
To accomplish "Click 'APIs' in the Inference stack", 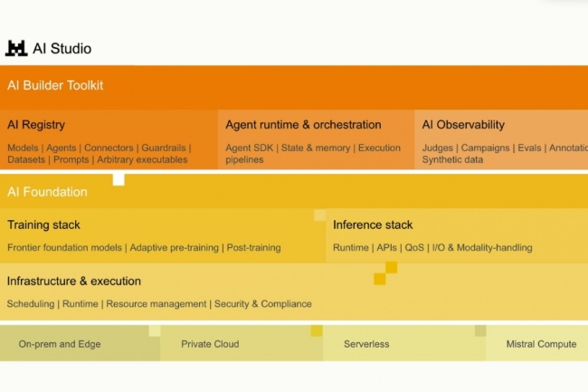I will (386, 247).
